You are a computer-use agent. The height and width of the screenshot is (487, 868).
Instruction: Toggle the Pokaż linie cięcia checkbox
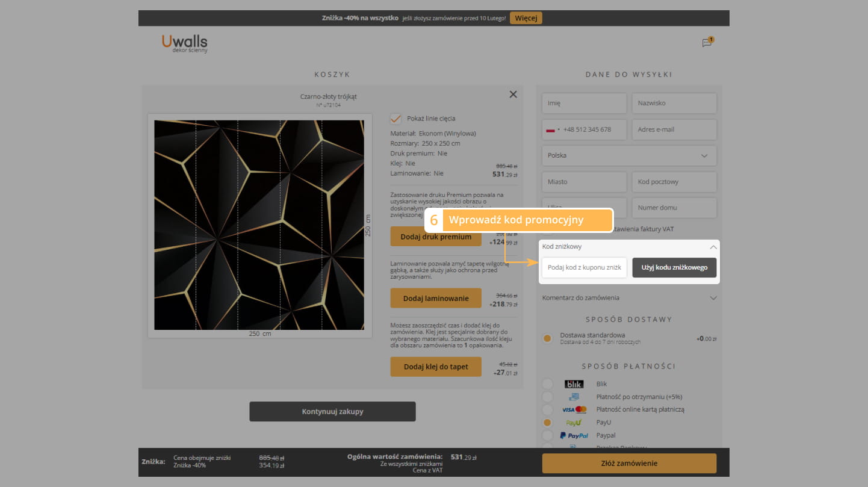(395, 119)
